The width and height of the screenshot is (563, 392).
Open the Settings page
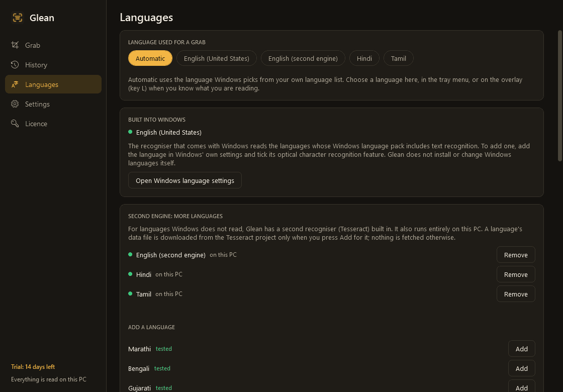pyautogui.click(x=53, y=104)
